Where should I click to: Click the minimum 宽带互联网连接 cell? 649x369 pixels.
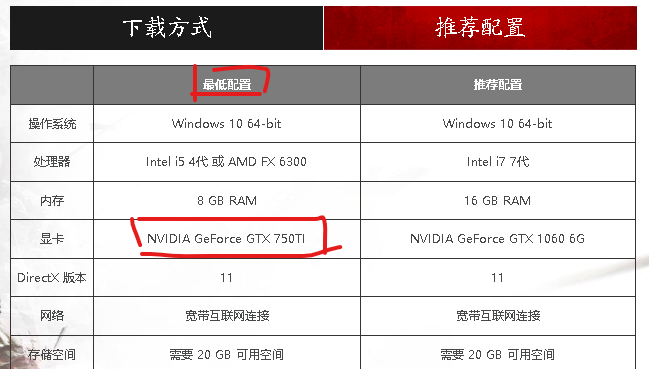point(227,316)
